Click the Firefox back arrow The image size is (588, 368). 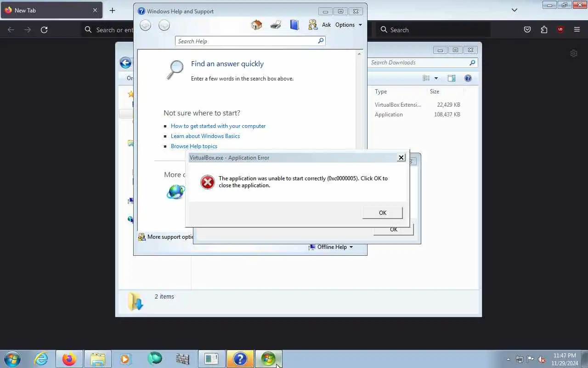(x=11, y=30)
